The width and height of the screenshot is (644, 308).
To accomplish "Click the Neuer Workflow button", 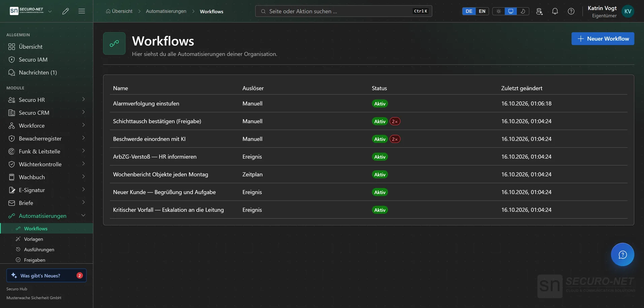I will pyautogui.click(x=603, y=39).
